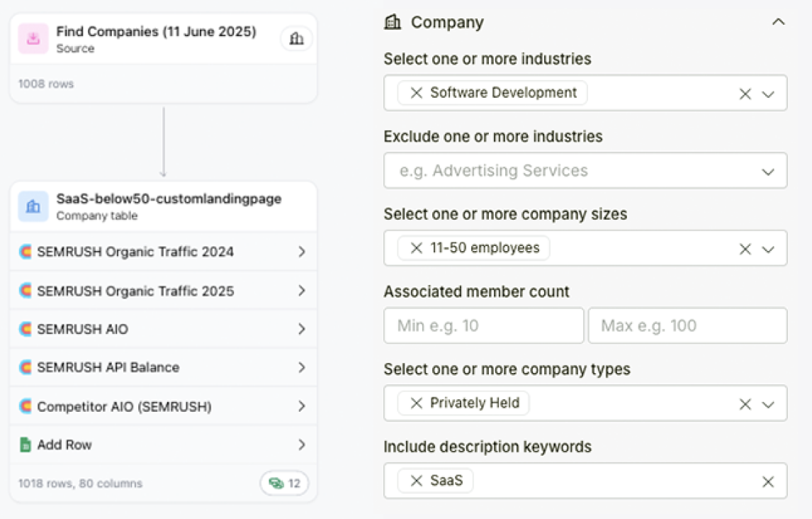Expand Competitor AIO (SEMRUSH) chevron
This screenshot has height=519, width=812.
tap(302, 406)
